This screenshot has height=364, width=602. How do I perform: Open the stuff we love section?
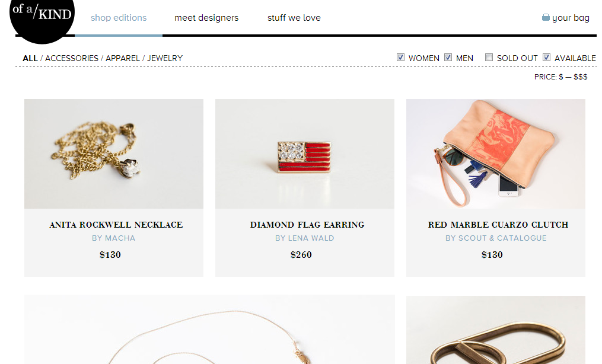click(294, 18)
